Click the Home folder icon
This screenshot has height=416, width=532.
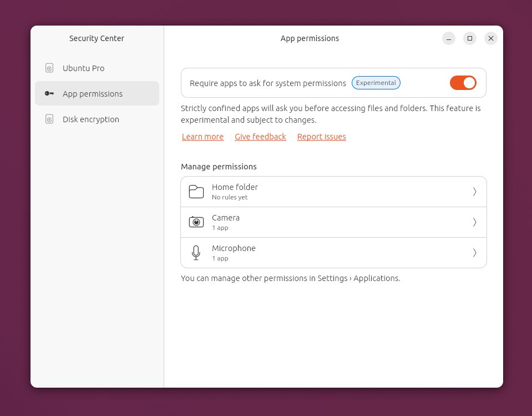196,192
